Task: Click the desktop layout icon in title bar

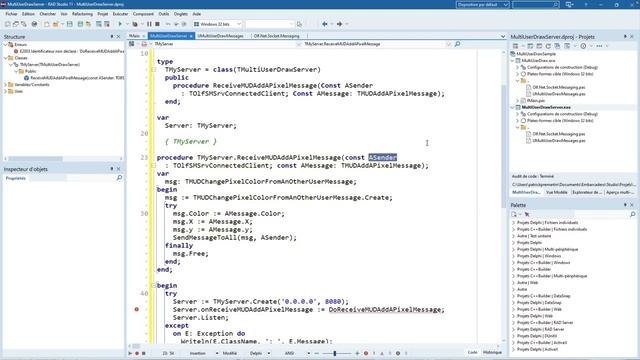Action: [x=569, y=4]
